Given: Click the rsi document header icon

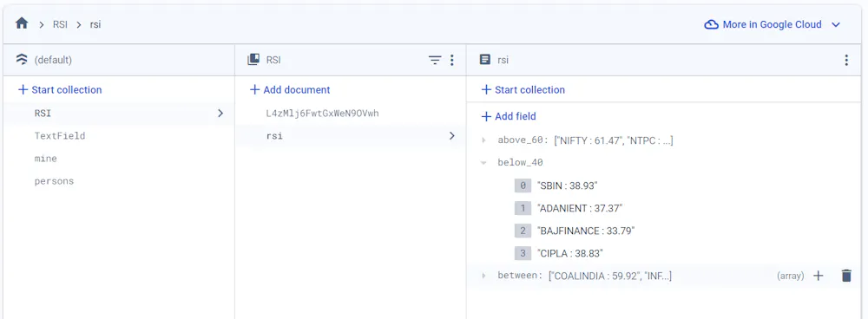Looking at the screenshot, I should (x=485, y=60).
